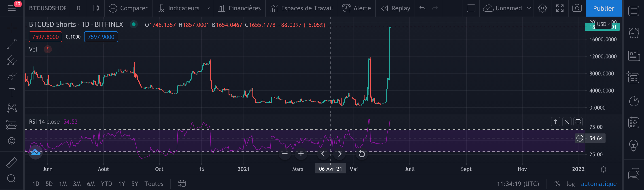
Task: Click the candlestick chart style icon
Action: (96, 8)
